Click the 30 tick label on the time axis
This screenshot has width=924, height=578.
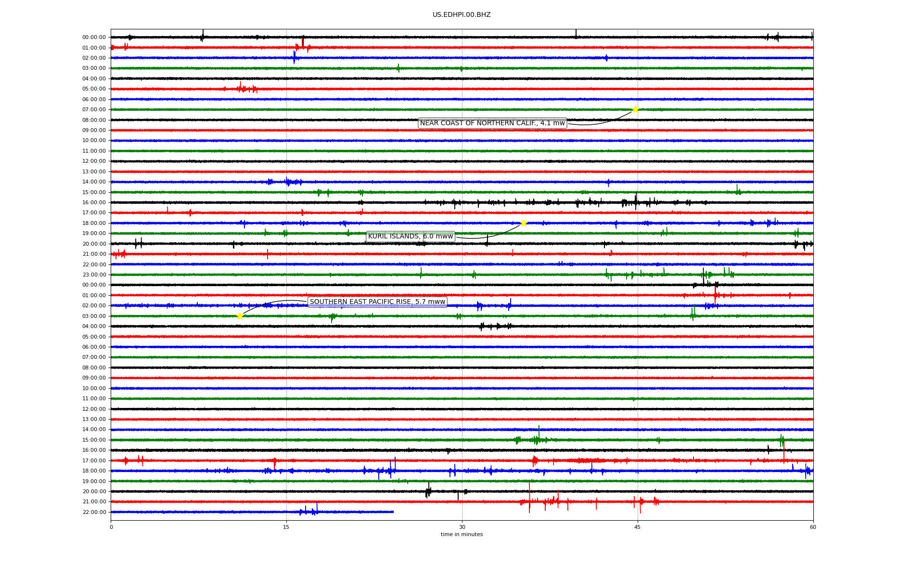462,527
